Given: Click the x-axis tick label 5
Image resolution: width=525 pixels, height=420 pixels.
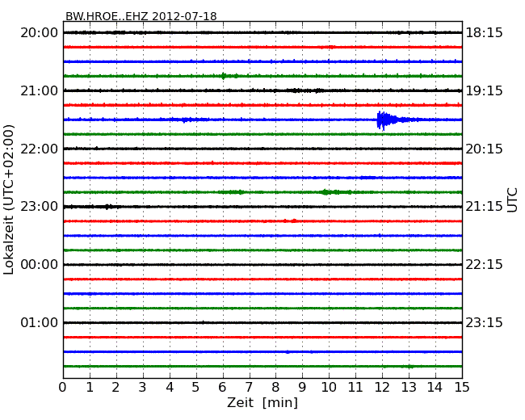Looking at the screenshot, I should [x=196, y=388].
